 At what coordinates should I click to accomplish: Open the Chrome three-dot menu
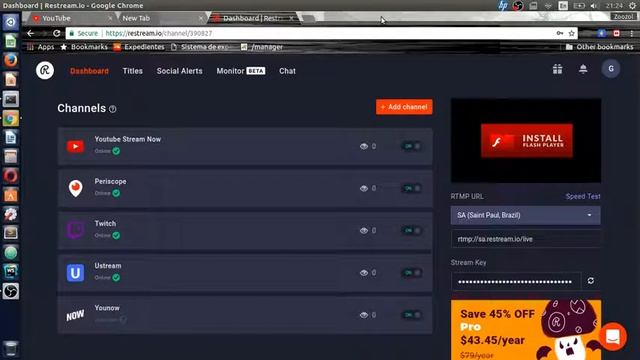(631, 33)
